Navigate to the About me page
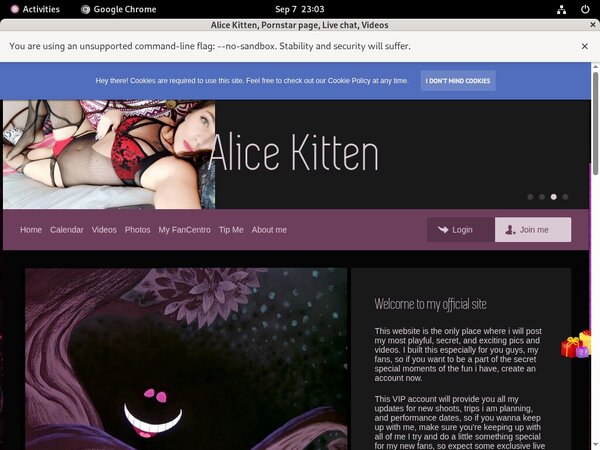The width and height of the screenshot is (600, 450). tap(269, 230)
